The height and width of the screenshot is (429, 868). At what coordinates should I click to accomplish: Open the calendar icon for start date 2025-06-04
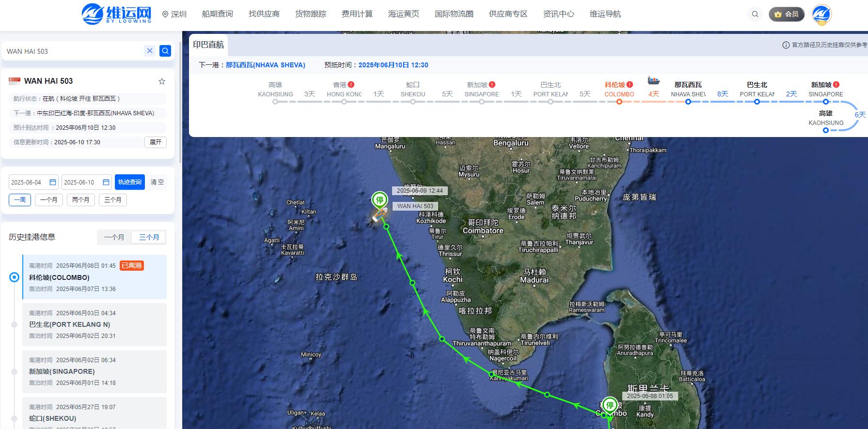53,182
